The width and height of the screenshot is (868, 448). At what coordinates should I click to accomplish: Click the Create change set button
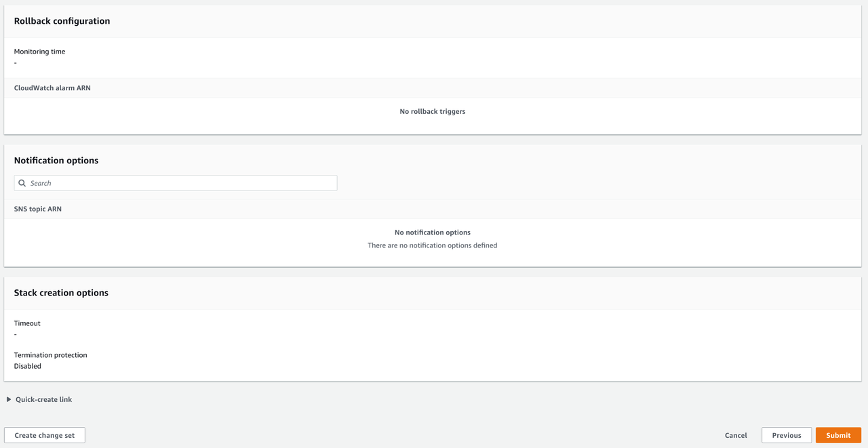click(45, 435)
